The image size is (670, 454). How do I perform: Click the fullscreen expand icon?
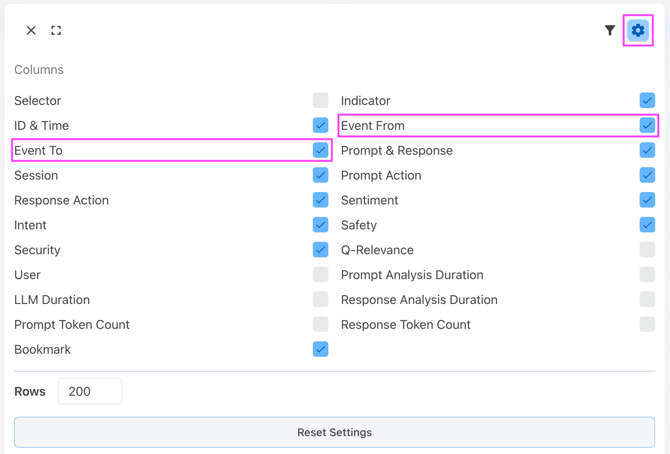click(56, 31)
